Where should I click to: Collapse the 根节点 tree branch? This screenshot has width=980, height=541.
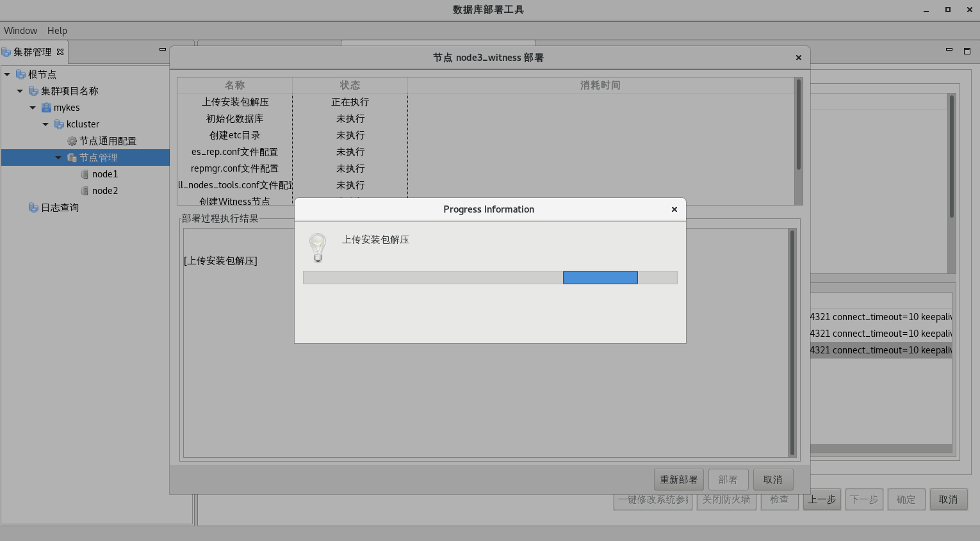[x=6, y=74]
